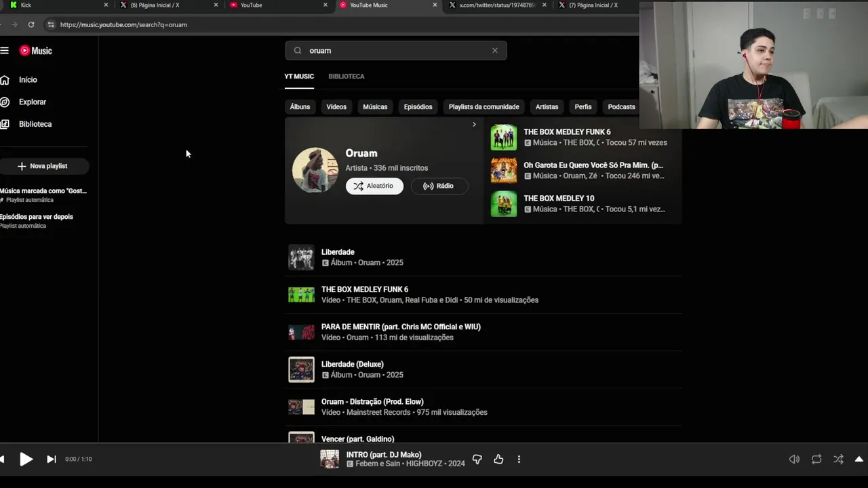Filter results by Artistas
868x488 pixels.
[x=547, y=107]
